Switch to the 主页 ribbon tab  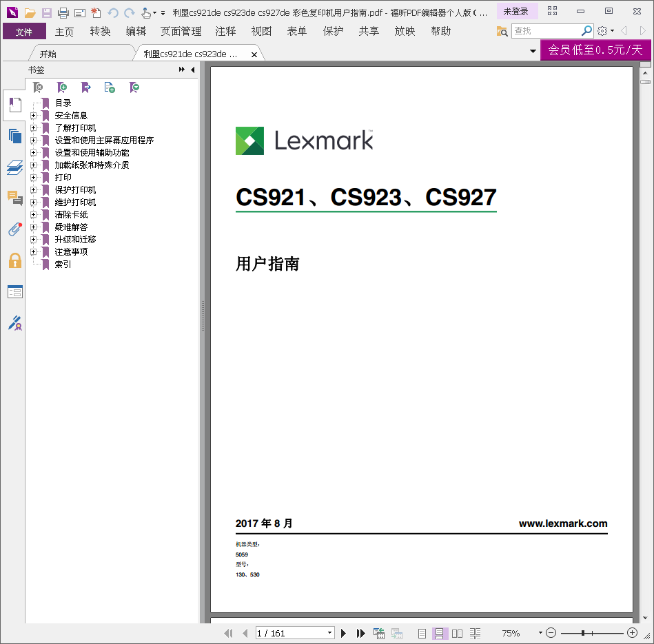click(64, 31)
